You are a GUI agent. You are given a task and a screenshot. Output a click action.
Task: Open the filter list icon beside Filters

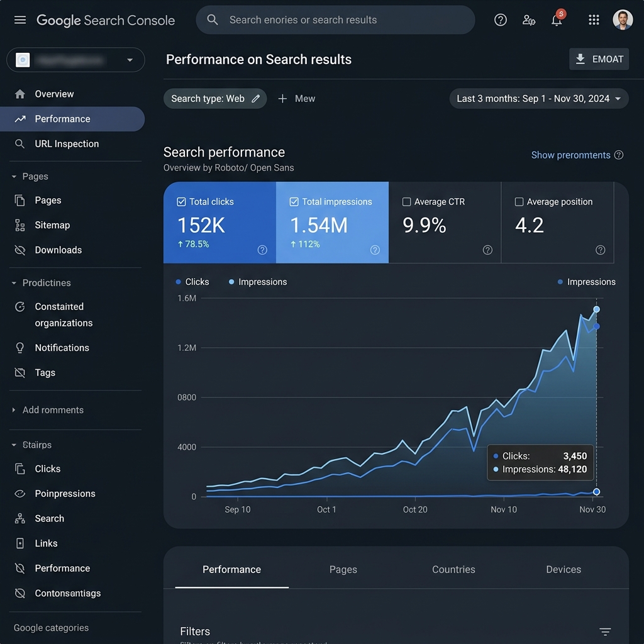[605, 631]
